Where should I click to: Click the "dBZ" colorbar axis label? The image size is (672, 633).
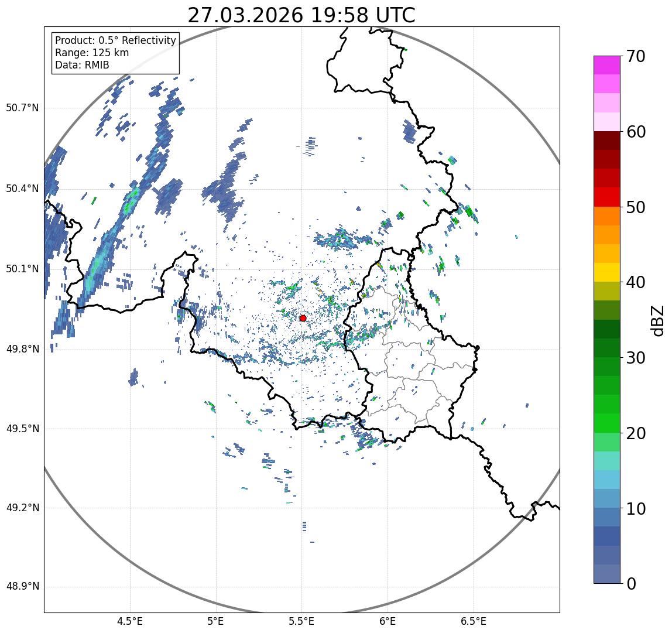657,321
